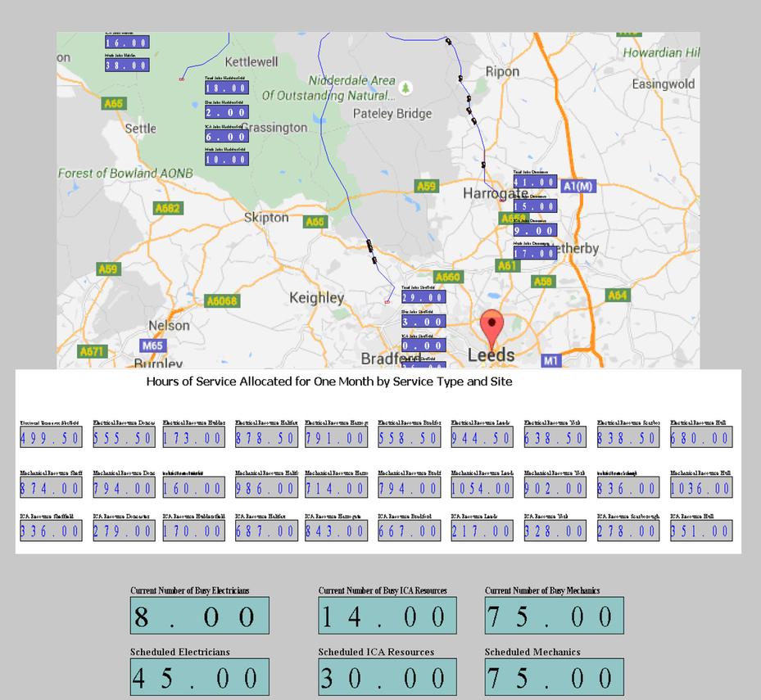Click the Electrical Resource Hull value 680.00

click(701, 437)
